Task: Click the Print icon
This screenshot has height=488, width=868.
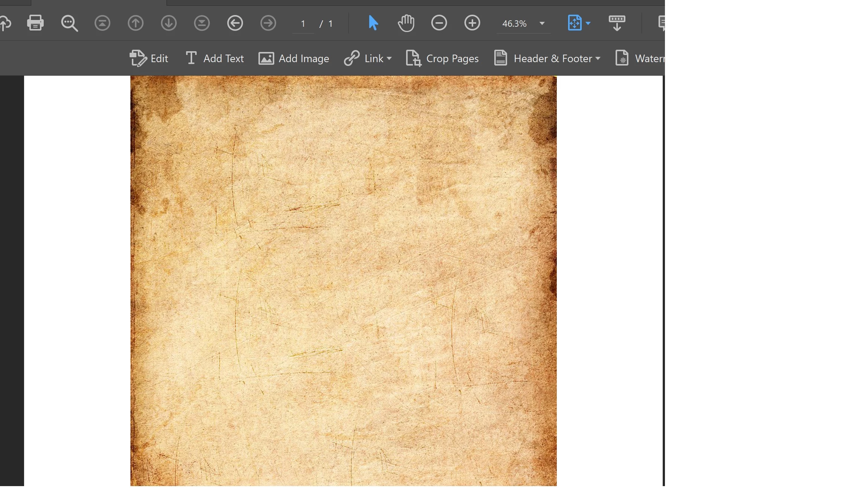Action: pyautogui.click(x=35, y=23)
